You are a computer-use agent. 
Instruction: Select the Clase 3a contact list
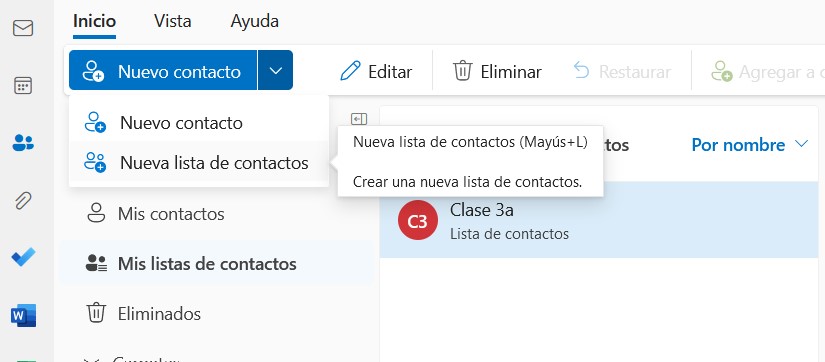(599, 220)
